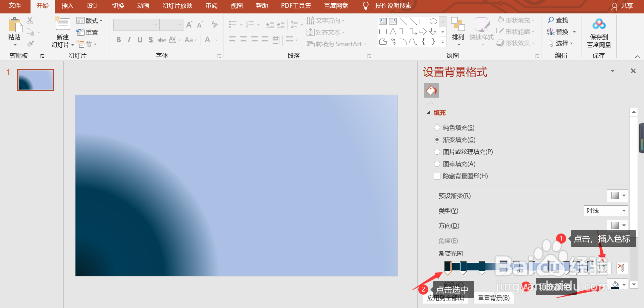Click the New Slide icon
The height and width of the screenshot is (308, 644).
coord(62,24)
